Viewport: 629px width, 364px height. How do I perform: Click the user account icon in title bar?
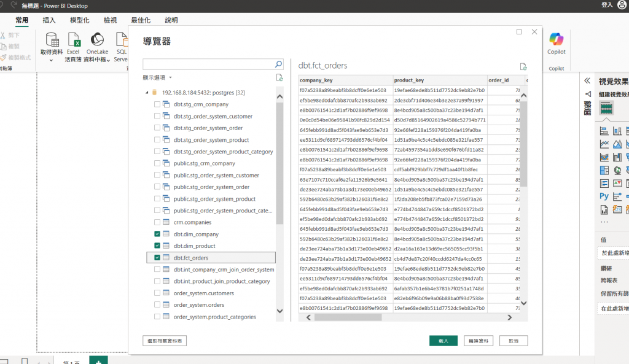(x=622, y=5)
